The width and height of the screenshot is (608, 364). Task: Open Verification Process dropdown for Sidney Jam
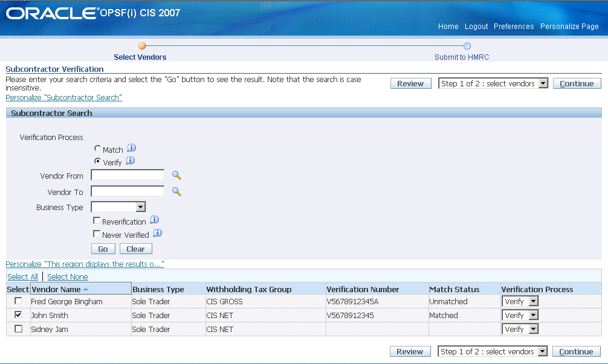pyautogui.click(x=520, y=329)
